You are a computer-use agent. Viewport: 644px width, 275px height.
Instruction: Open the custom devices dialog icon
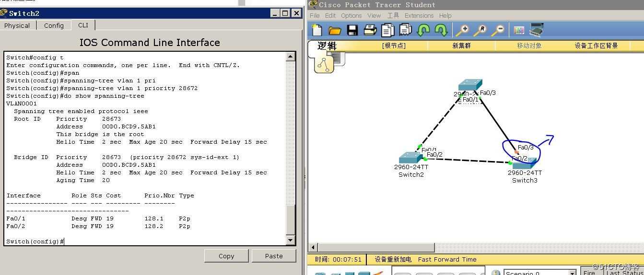(536, 30)
